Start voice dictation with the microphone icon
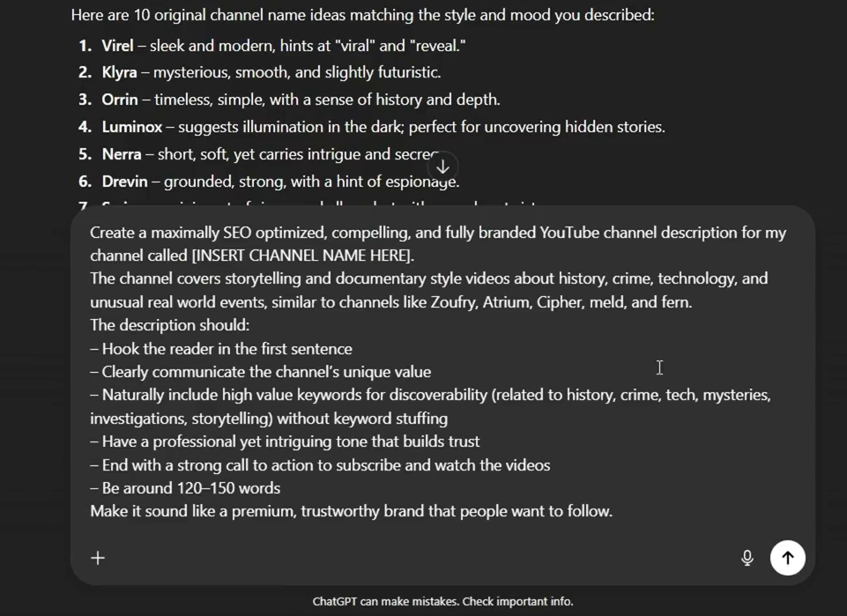 (747, 558)
